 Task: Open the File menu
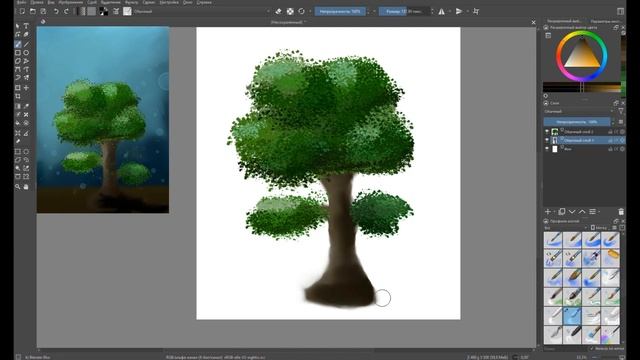pos(21,2)
